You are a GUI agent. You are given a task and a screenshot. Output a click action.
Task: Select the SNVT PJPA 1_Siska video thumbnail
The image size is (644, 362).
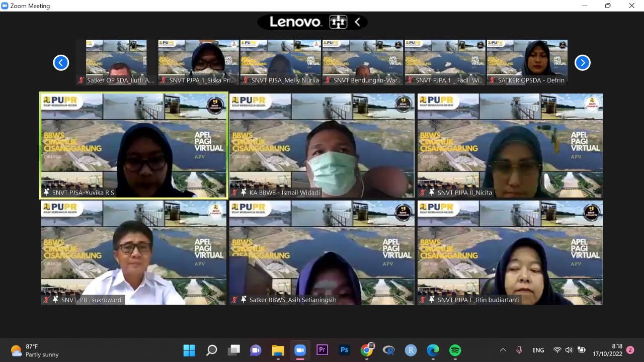click(198, 62)
